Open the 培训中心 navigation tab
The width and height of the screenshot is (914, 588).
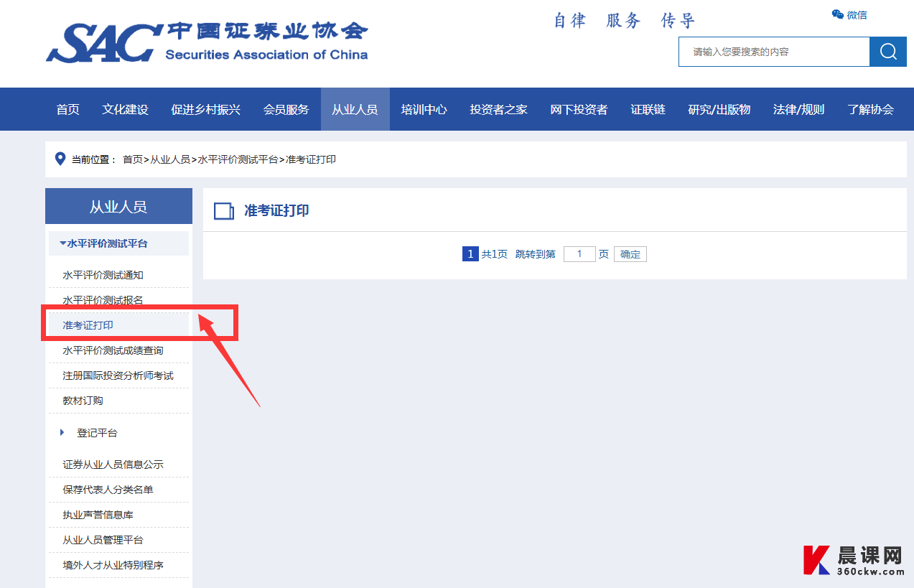(x=424, y=109)
